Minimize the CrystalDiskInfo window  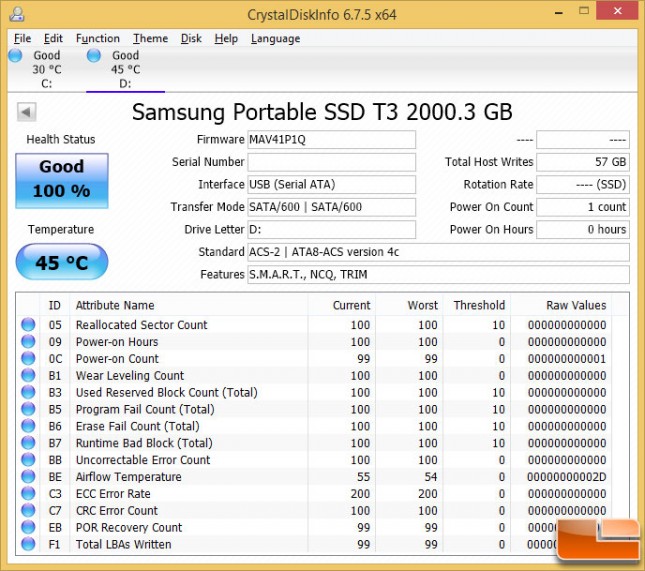[559, 12]
